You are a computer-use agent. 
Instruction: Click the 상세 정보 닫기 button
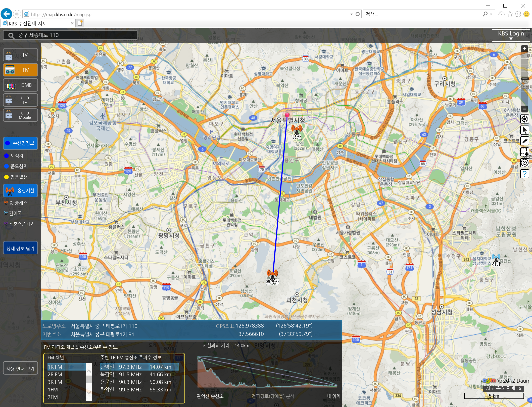[x=20, y=249]
